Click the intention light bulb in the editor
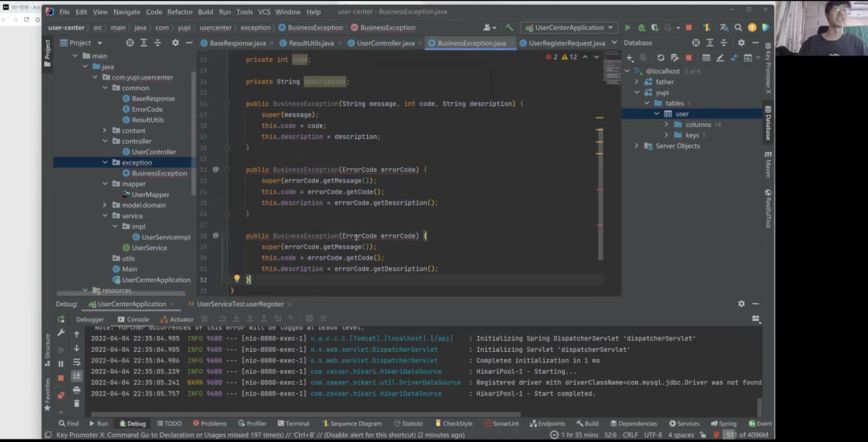Screen dimensions: 868x442 click(x=236, y=279)
